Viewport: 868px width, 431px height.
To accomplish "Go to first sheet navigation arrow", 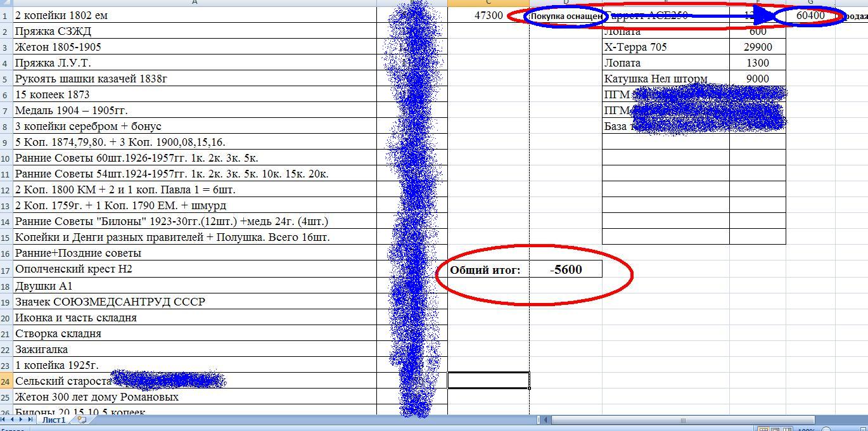I will click(4, 420).
